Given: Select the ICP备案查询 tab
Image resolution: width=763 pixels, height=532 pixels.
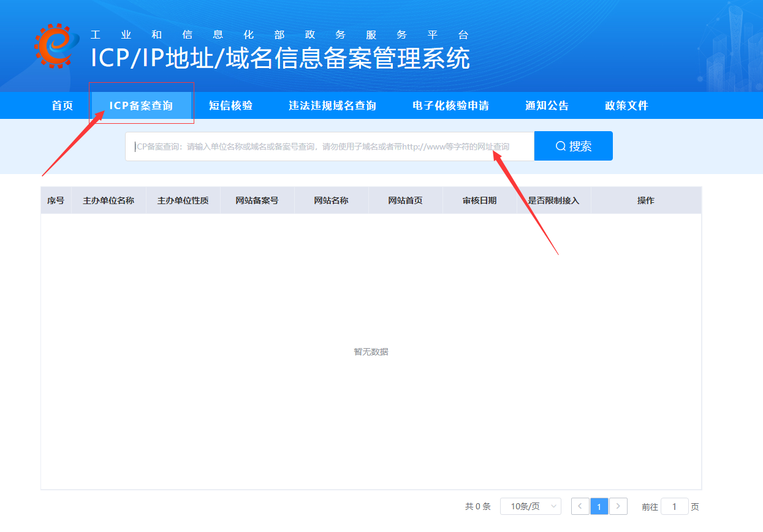Looking at the screenshot, I should (142, 105).
